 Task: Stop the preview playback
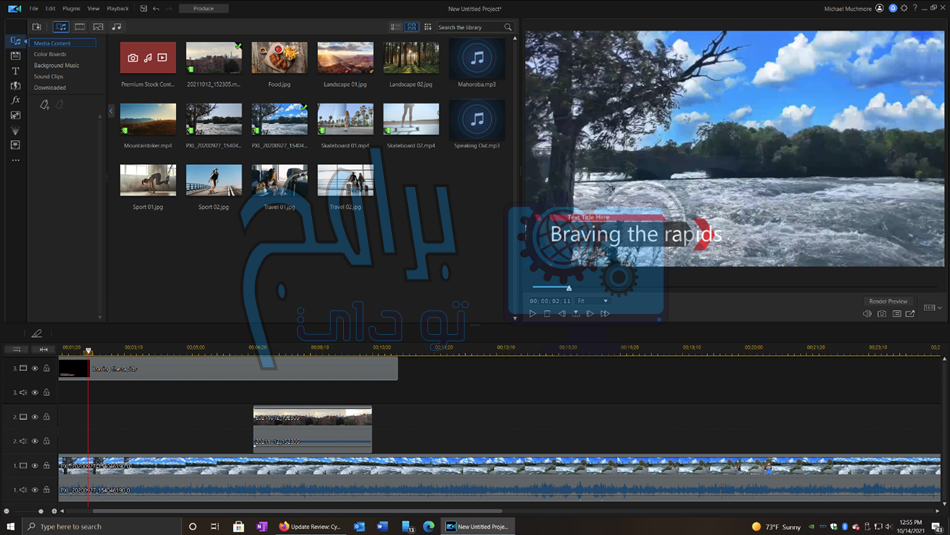547,314
